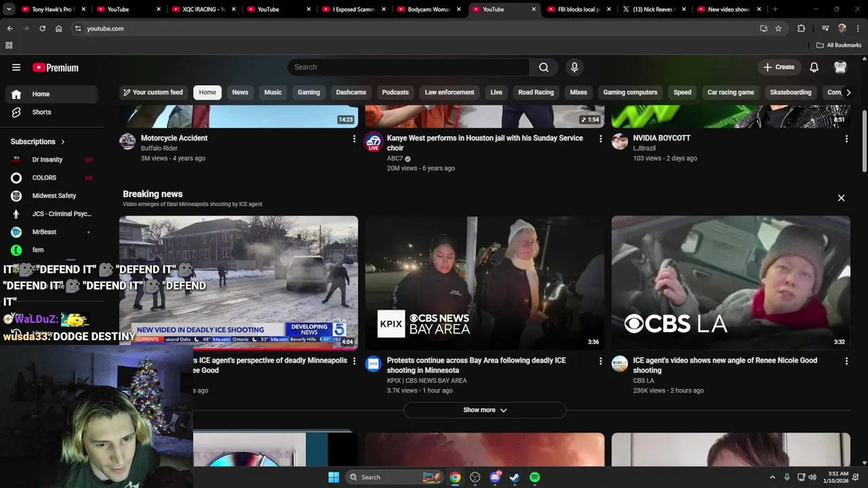Screen dimensions: 868x488
Task: Open options for Renee Nicole Good video
Action: pos(846,361)
